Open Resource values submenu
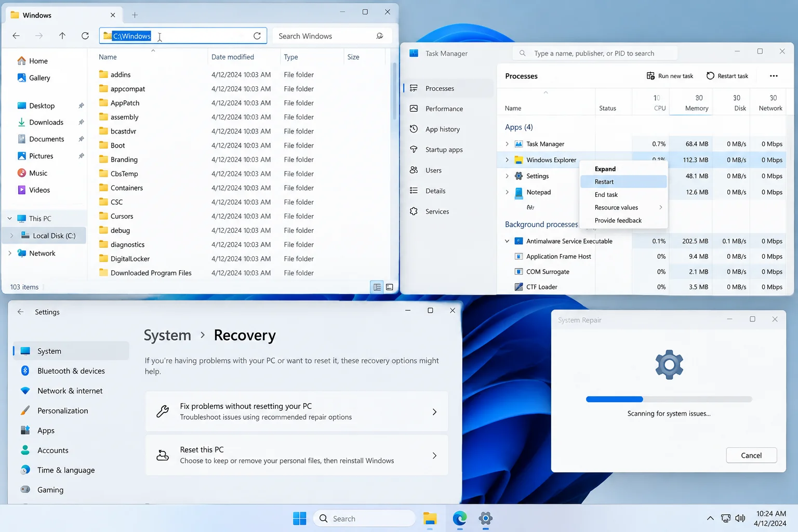This screenshot has height=532, width=798. pyautogui.click(x=623, y=207)
